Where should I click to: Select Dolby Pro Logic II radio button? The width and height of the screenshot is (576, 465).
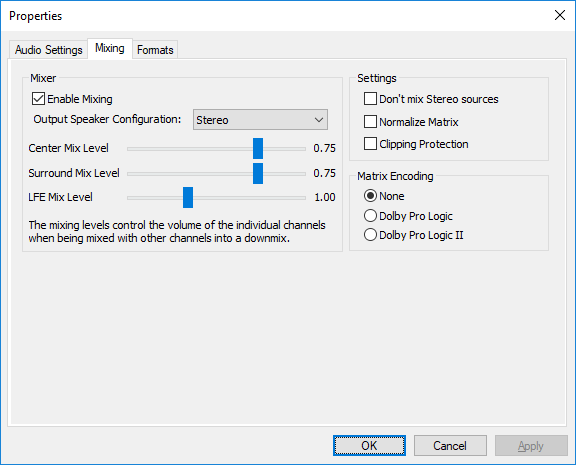(x=370, y=235)
